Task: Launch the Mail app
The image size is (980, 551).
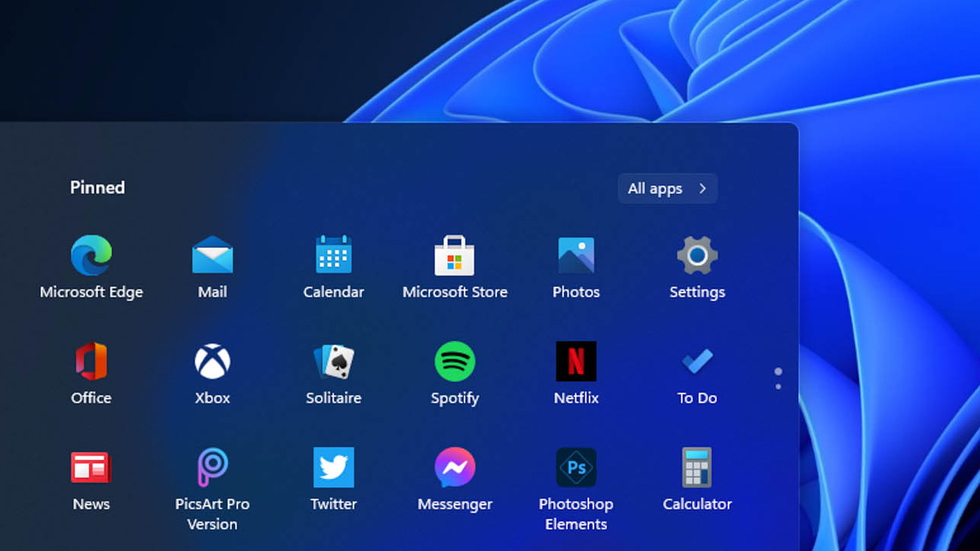Action: point(212,256)
